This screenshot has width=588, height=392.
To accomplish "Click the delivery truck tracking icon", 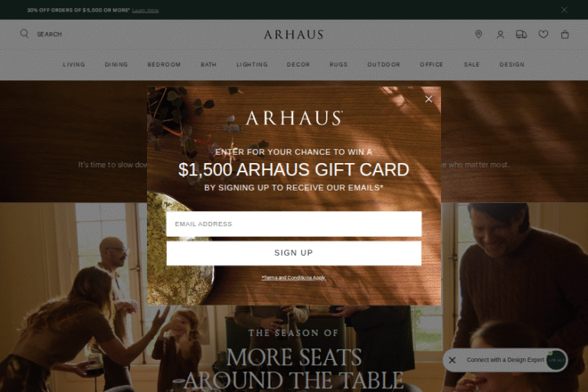I will [521, 34].
